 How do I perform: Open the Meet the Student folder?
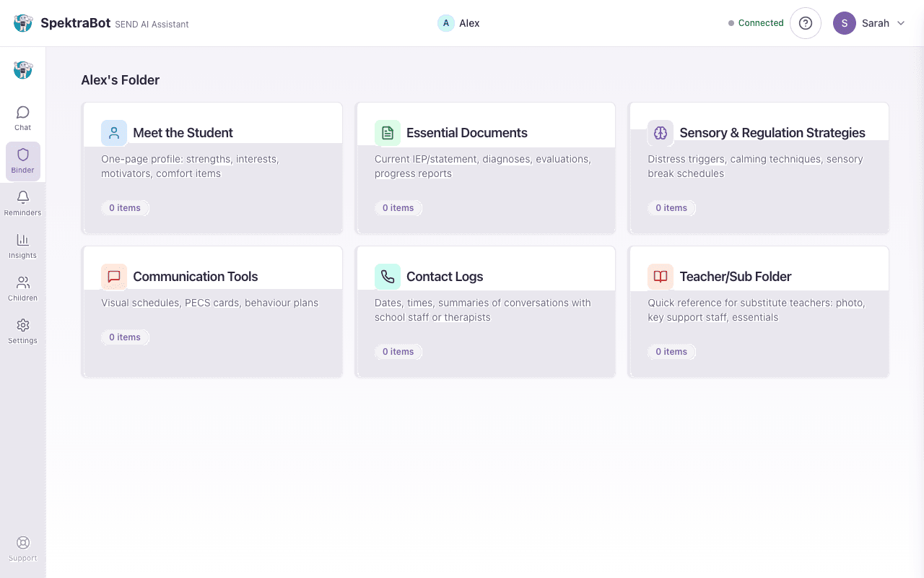(212, 168)
